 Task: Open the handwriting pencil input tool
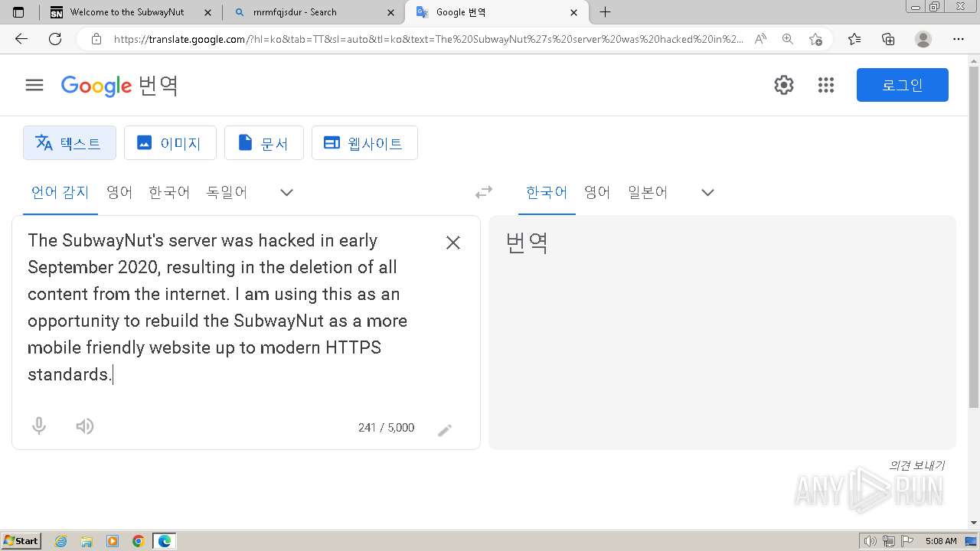pos(445,430)
